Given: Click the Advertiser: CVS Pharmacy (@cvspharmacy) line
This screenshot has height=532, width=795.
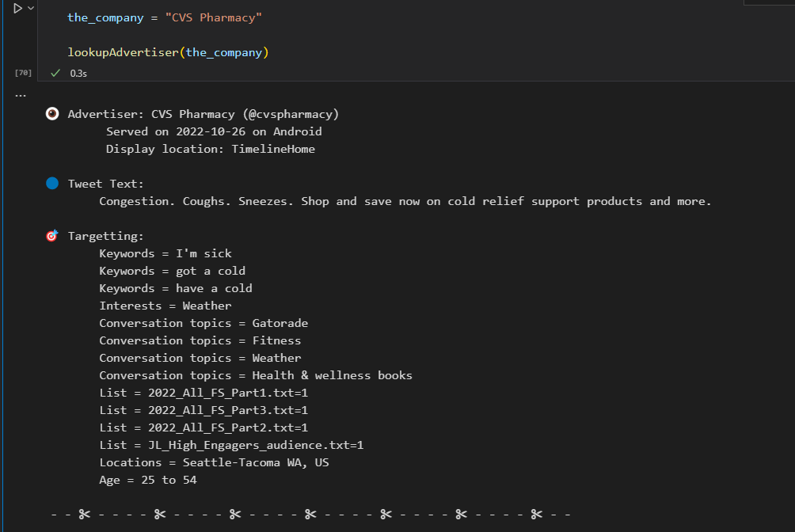Looking at the screenshot, I should pos(204,114).
